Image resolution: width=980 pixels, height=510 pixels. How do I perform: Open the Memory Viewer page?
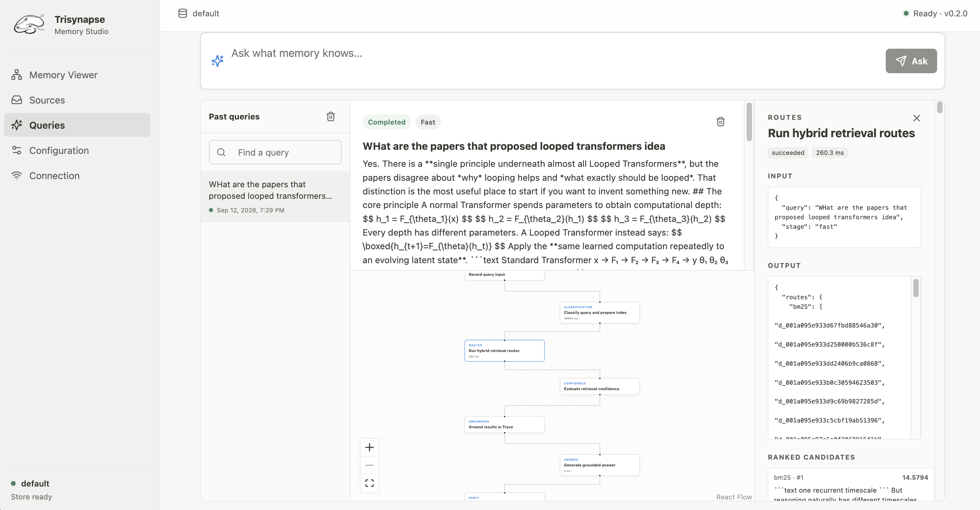[x=77, y=75]
